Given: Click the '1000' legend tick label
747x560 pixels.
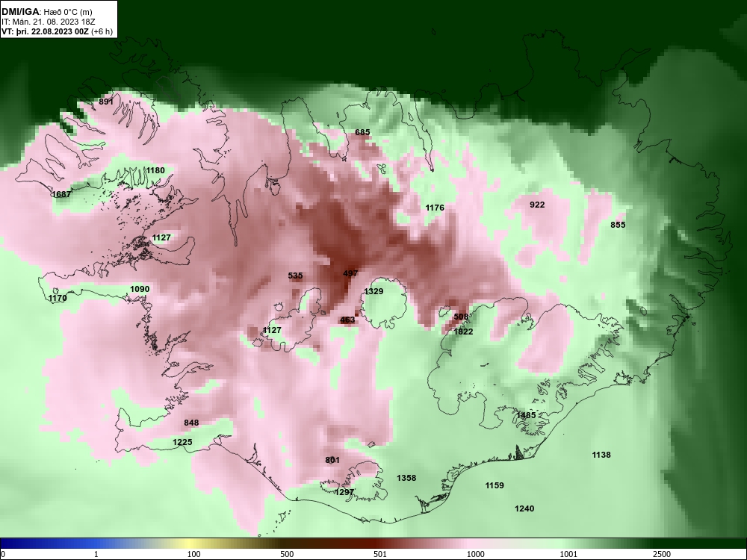Looking at the screenshot, I should point(475,554).
